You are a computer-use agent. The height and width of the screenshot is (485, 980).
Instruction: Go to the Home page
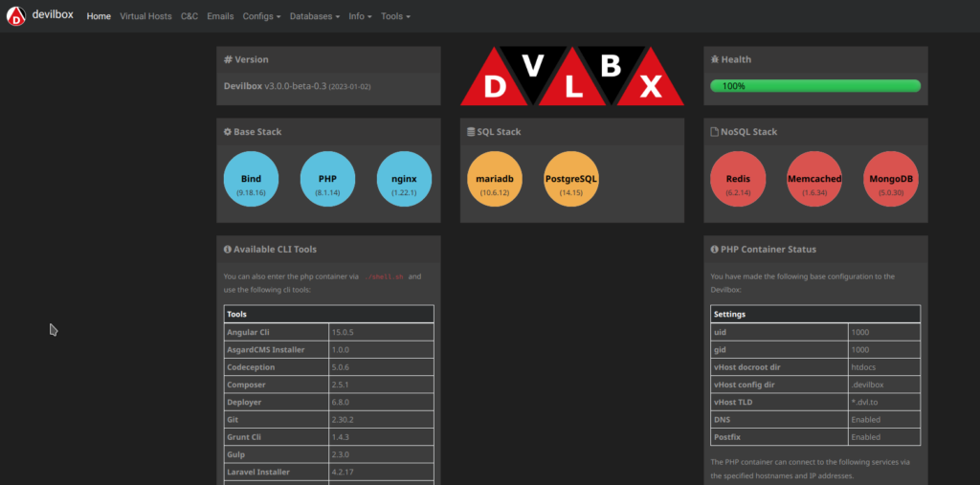tap(99, 16)
